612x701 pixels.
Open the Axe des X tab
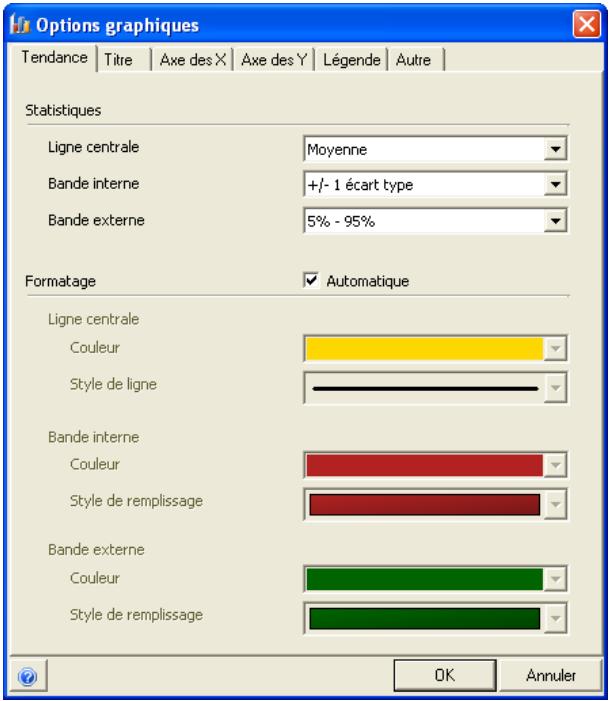pos(193,61)
